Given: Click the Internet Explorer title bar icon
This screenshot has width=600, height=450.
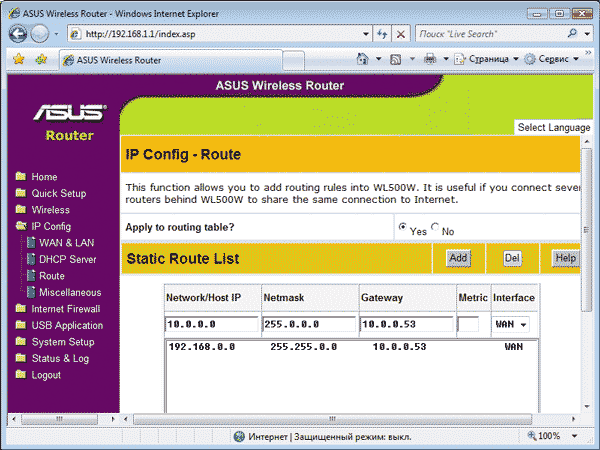Looking at the screenshot, I should [x=14, y=13].
